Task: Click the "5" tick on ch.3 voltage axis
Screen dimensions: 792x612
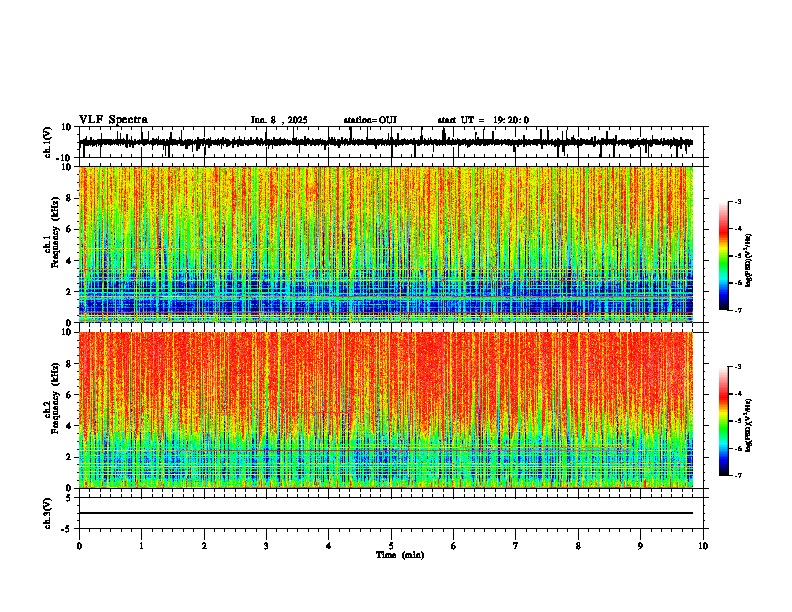Action: click(x=70, y=498)
